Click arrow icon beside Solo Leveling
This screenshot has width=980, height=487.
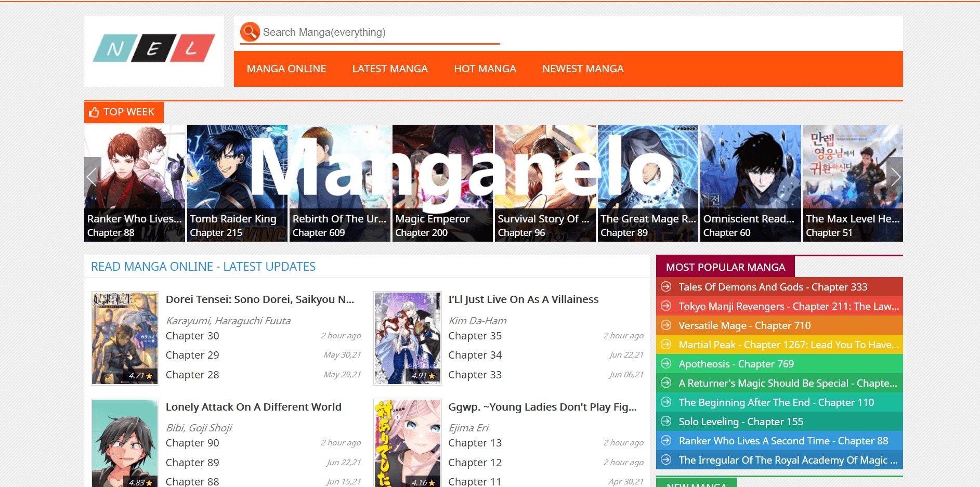tap(665, 421)
